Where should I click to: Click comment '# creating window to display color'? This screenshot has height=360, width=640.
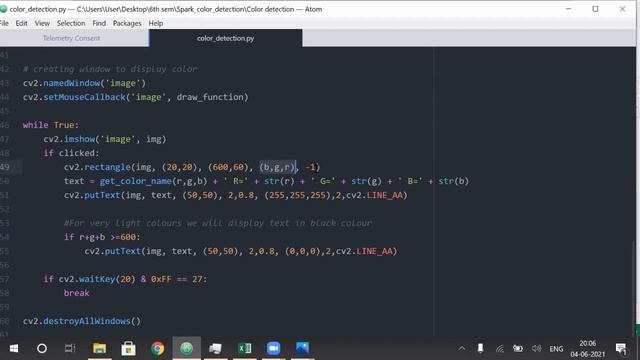(x=110, y=69)
